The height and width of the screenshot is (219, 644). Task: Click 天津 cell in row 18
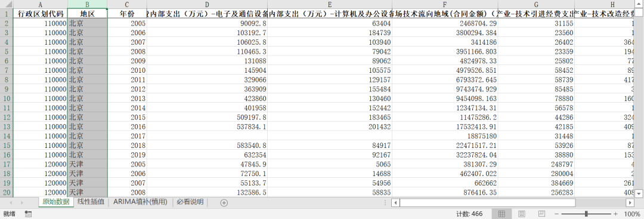click(88, 174)
